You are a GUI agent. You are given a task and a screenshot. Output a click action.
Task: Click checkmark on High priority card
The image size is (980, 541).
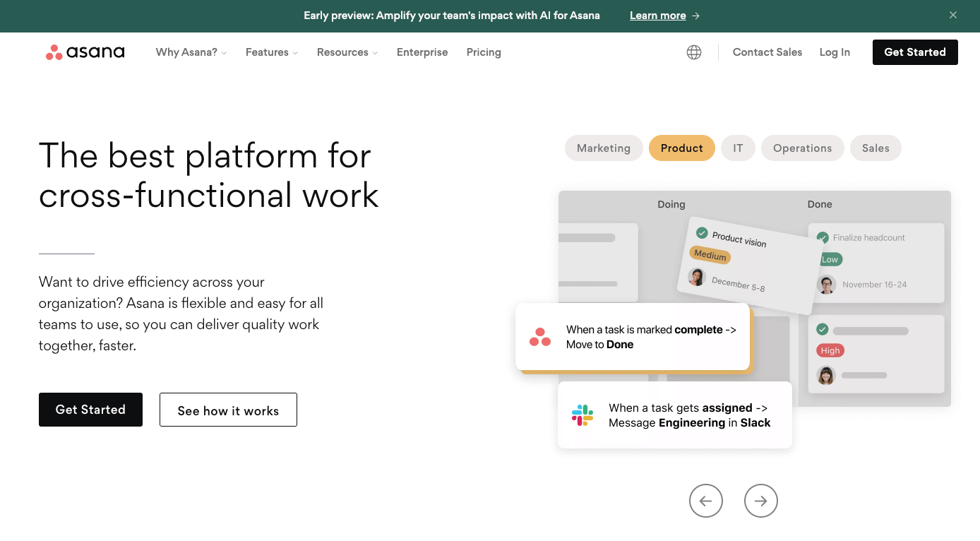click(823, 329)
